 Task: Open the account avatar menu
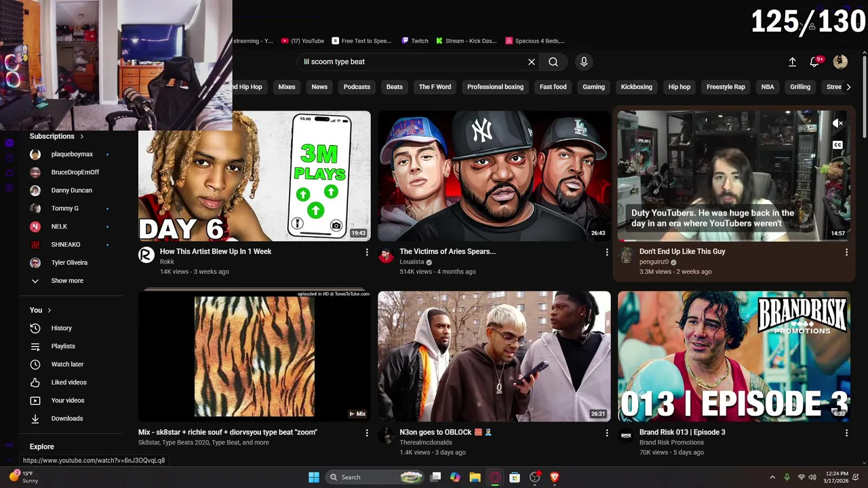840,62
